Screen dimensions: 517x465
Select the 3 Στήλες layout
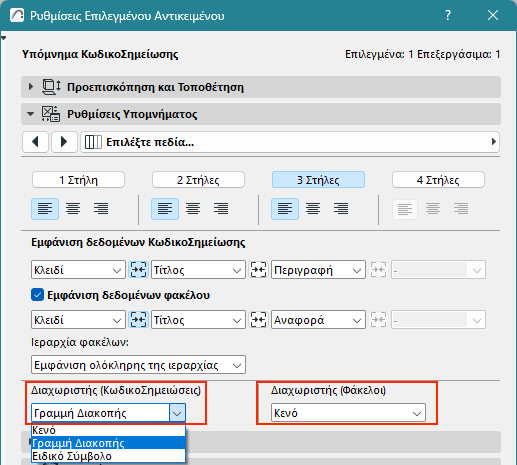coord(318,180)
